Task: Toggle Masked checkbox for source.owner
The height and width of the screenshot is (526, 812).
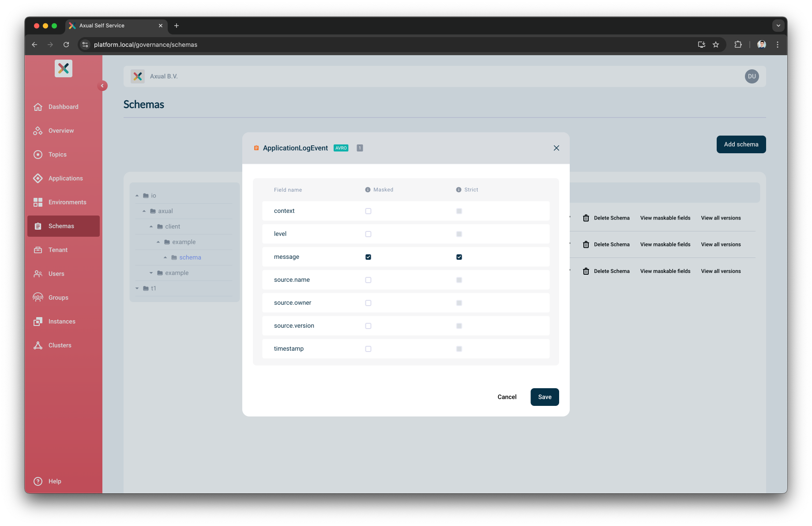Action: click(368, 303)
